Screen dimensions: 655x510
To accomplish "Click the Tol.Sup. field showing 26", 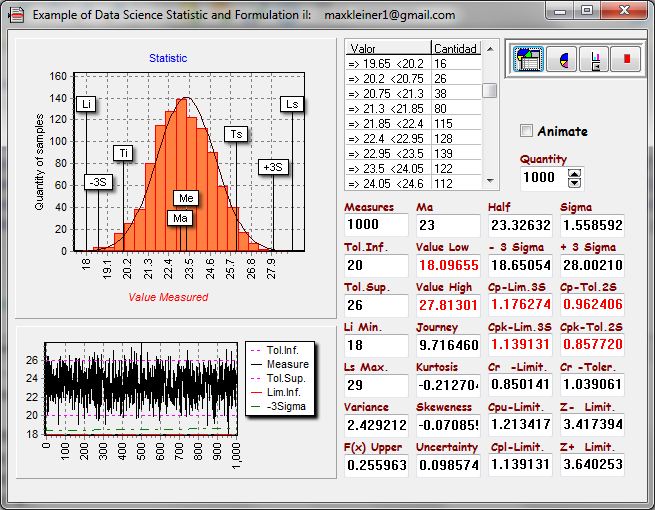I will pyautogui.click(x=375, y=305).
